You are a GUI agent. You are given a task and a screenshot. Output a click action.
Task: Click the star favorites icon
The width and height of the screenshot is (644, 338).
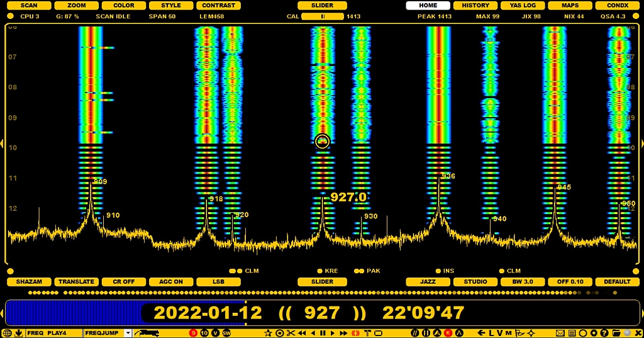[x=269, y=333]
